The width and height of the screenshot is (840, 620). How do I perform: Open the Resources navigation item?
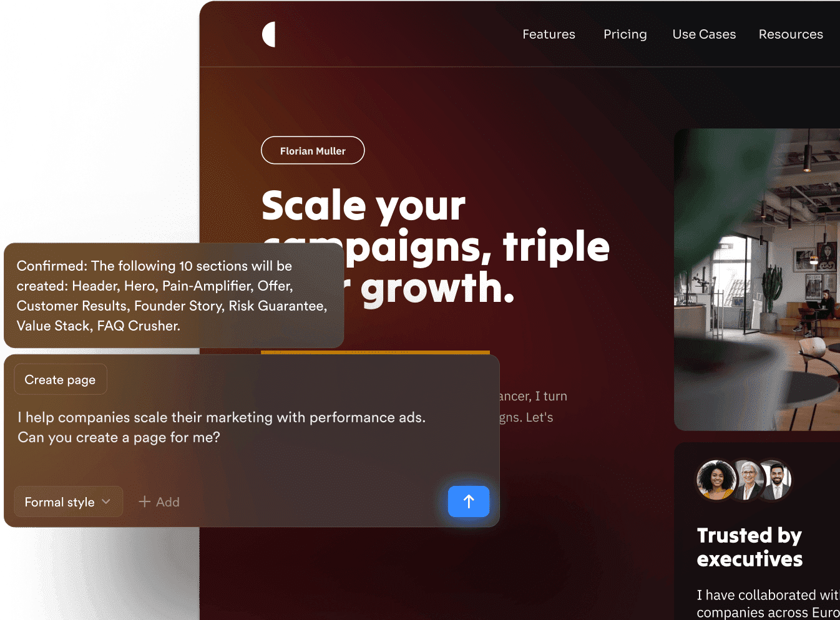click(791, 34)
